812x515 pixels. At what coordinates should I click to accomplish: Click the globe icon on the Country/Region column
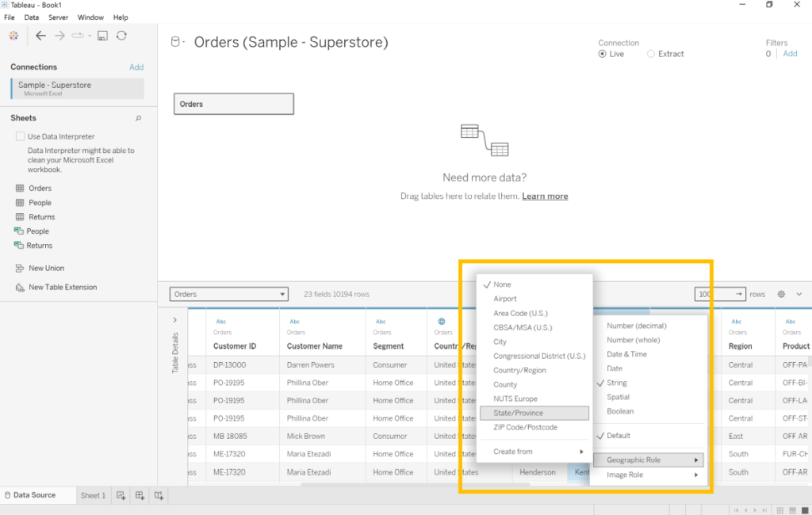(x=442, y=322)
